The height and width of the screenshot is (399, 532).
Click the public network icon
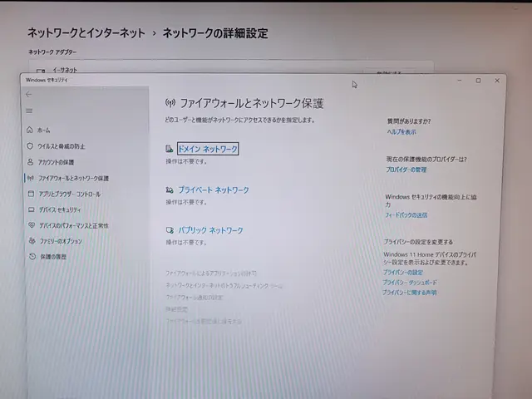170,230
